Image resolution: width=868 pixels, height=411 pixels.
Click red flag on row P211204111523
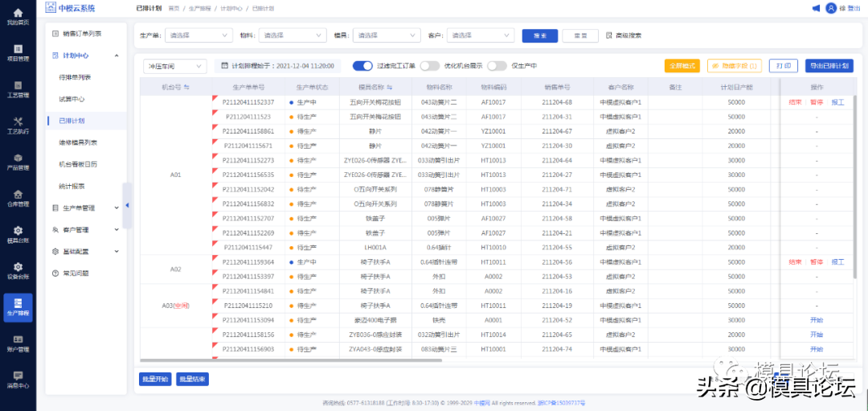click(215, 113)
